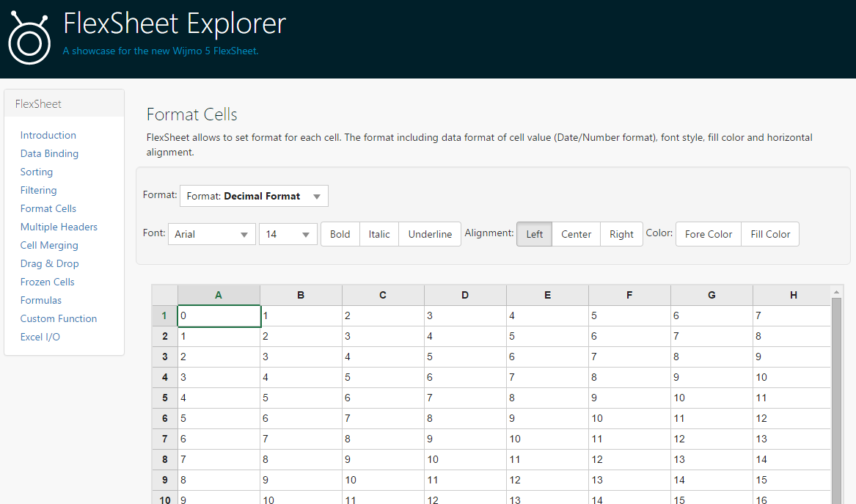Select column H header

(792, 296)
